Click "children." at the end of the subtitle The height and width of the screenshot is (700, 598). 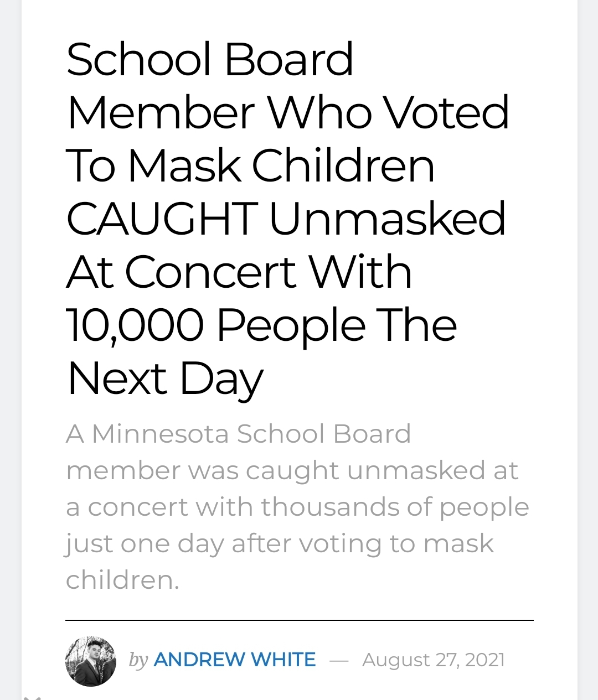click(122, 580)
